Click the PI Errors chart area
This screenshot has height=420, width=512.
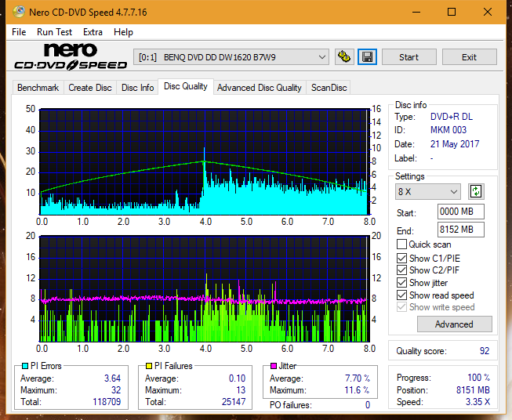[x=205, y=162]
